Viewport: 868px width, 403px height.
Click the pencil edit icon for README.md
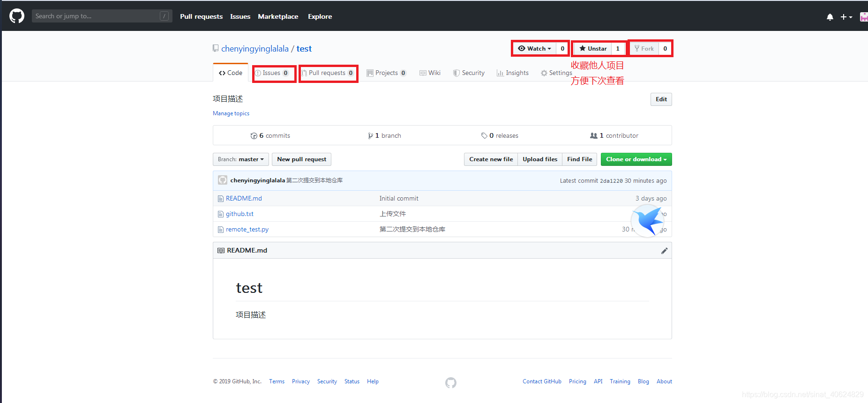664,251
